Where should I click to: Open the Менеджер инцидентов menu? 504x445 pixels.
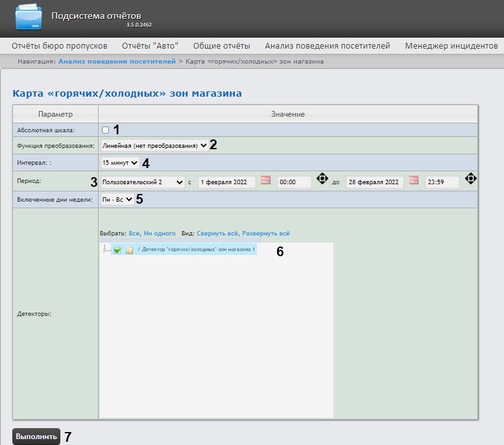[x=451, y=46]
